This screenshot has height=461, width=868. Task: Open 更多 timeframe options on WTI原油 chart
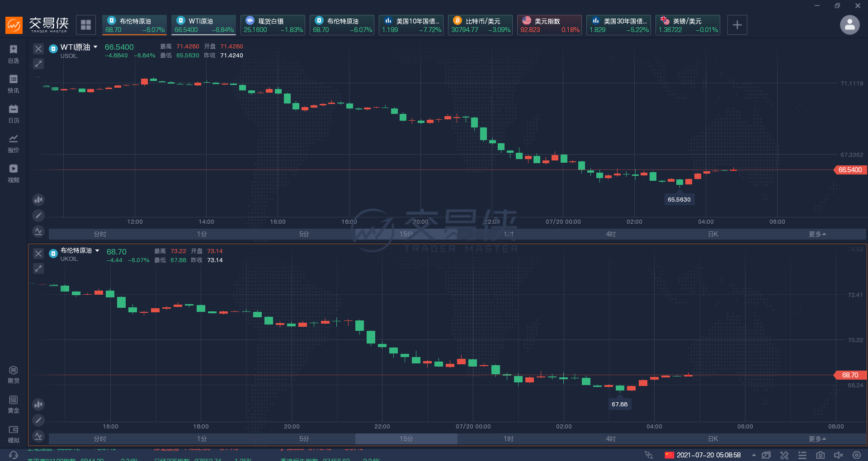point(817,234)
